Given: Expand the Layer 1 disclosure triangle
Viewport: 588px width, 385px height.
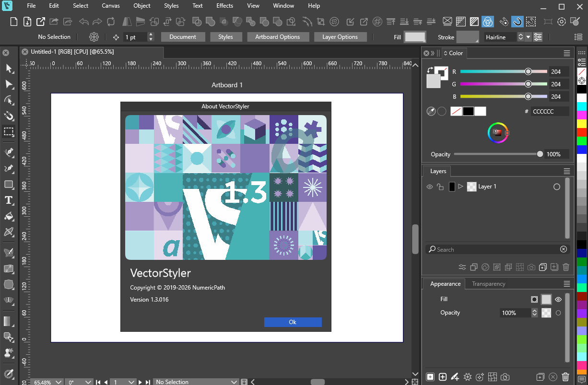Looking at the screenshot, I should pyautogui.click(x=461, y=187).
